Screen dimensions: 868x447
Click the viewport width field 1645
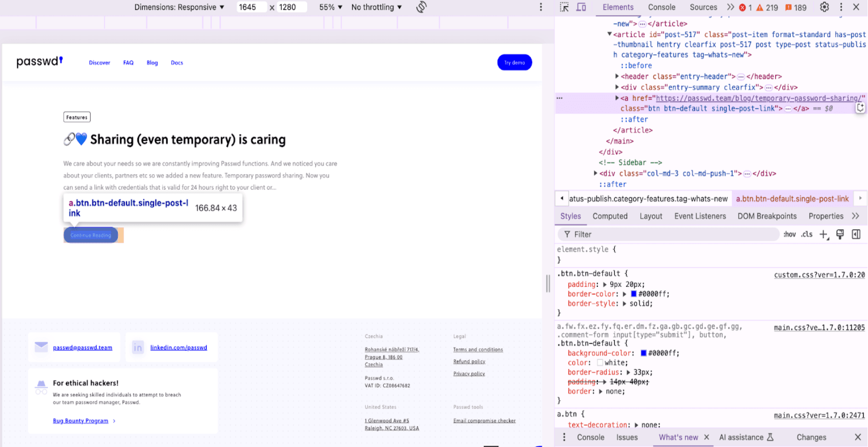coord(251,7)
